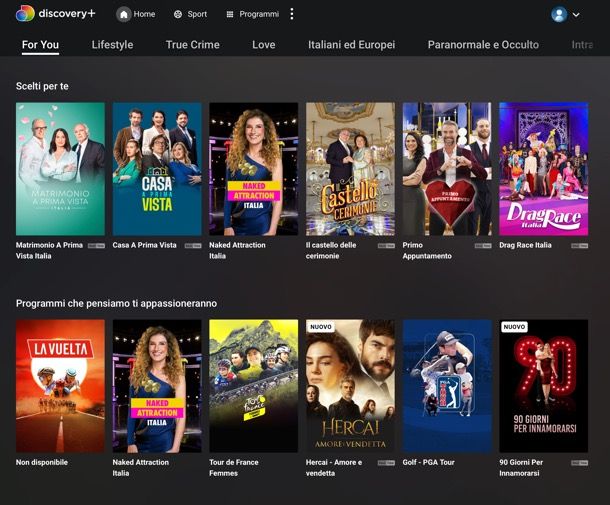The width and height of the screenshot is (610, 505).
Task: Switch to the Lifestyle tab
Action: pyautogui.click(x=112, y=45)
